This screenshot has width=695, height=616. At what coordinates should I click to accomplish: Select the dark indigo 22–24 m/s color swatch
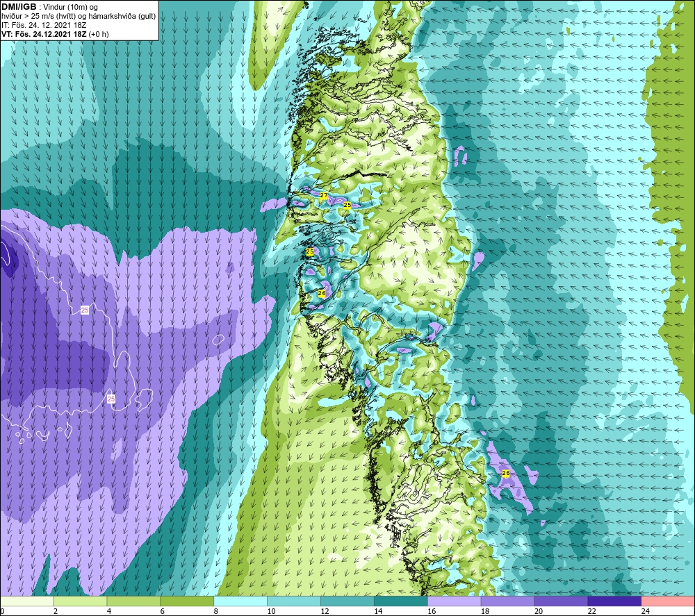(x=614, y=601)
